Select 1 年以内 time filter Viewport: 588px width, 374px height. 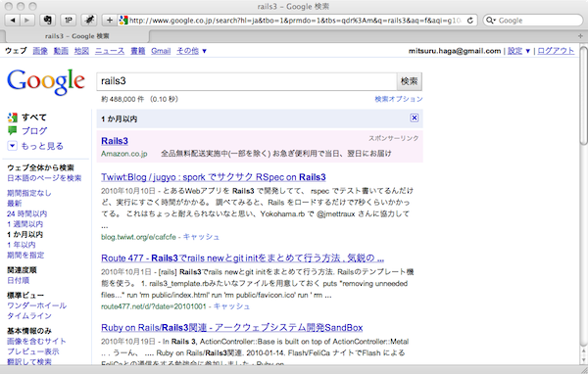[22, 245]
